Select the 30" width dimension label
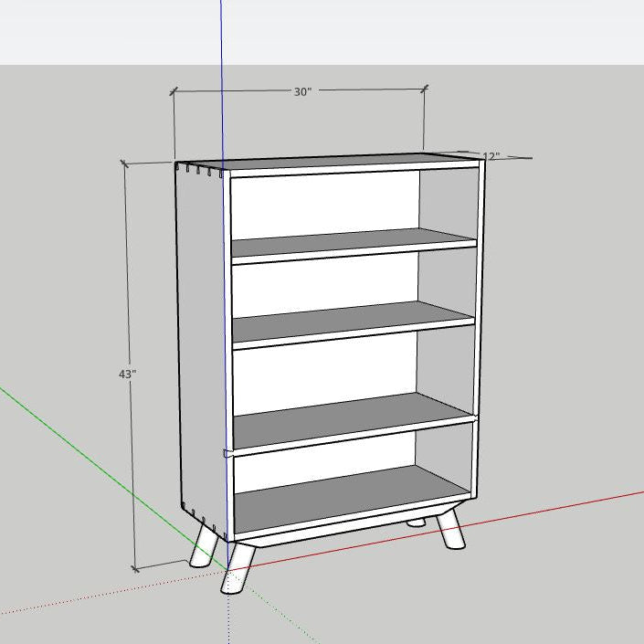Image resolution: width=644 pixels, height=644 pixels. [x=302, y=91]
